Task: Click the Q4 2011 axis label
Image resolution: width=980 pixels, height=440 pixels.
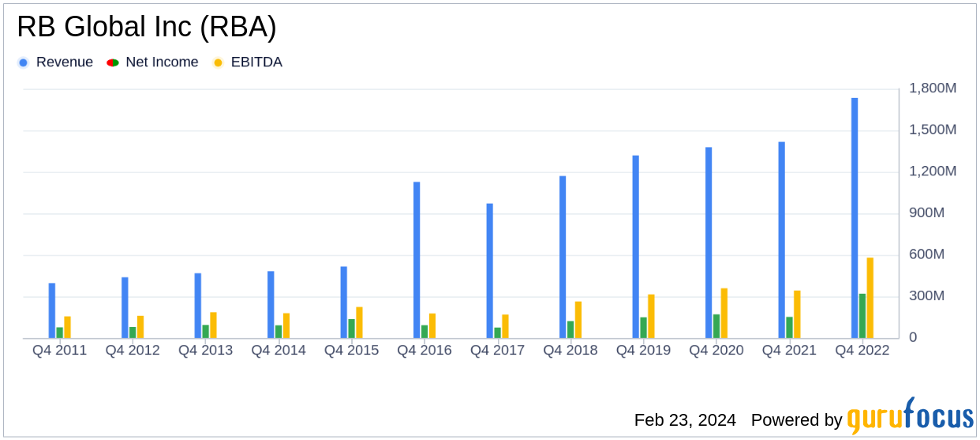Action: [x=60, y=350]
